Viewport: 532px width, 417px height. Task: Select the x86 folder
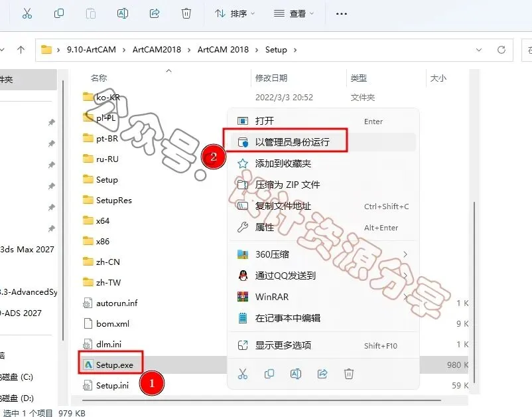(x=102, y=242)
